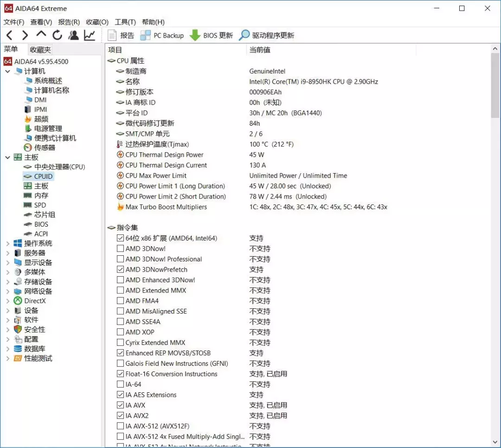501x448 pixels.
Task: Click the IPMI icon in the tree
Action: pos(28,110)
